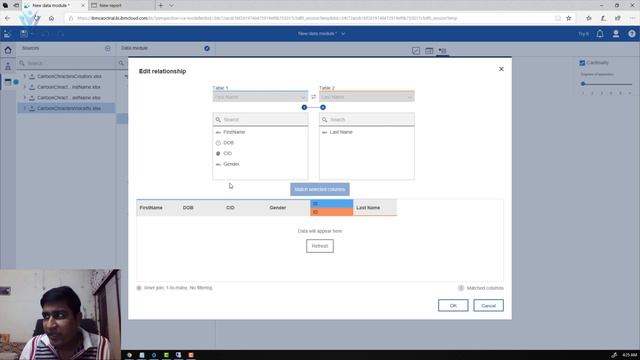This screenshot has width=640, height=360.
Task: Bookmark the page with the star icon
Action: pyautogui.click(x=569, y=18)
